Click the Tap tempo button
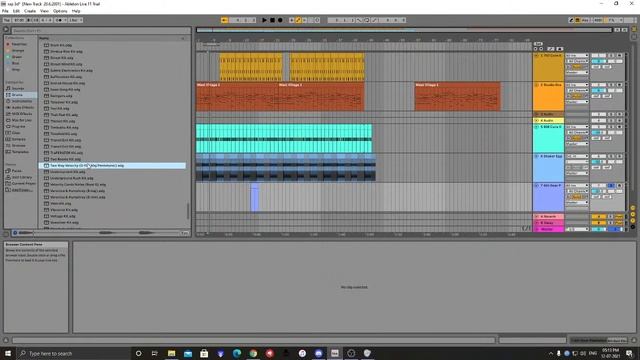Screen dimensions: 640x360 pos(7,20)
